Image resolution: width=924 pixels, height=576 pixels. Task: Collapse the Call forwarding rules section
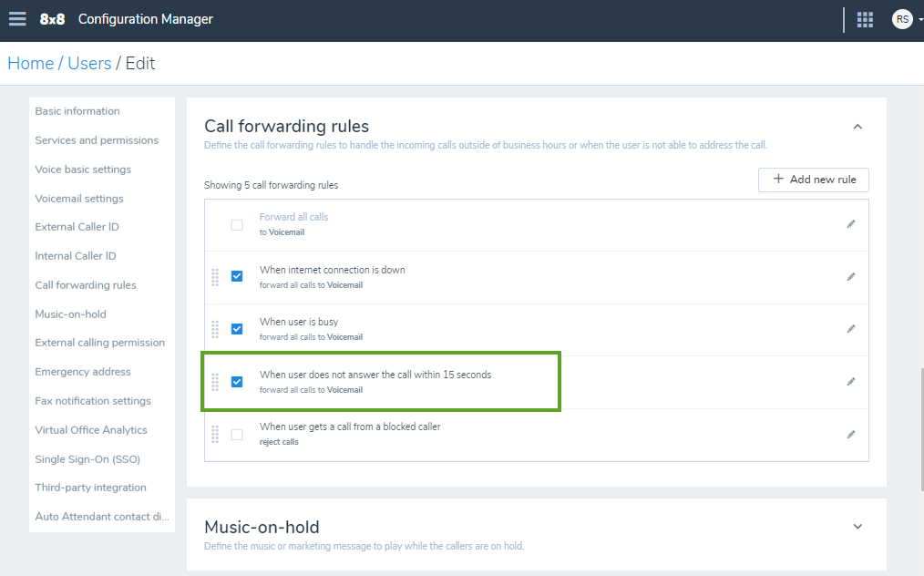pos(858,127)
